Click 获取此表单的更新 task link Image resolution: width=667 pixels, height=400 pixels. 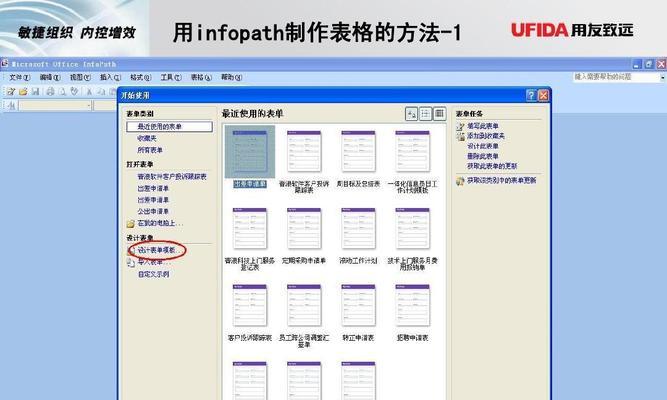492,166
